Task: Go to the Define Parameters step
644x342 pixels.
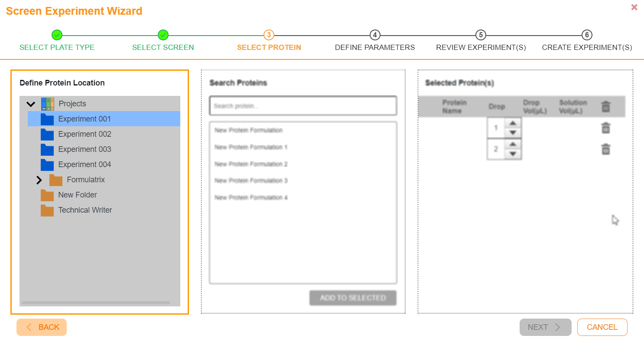Action: coord(375,35)
